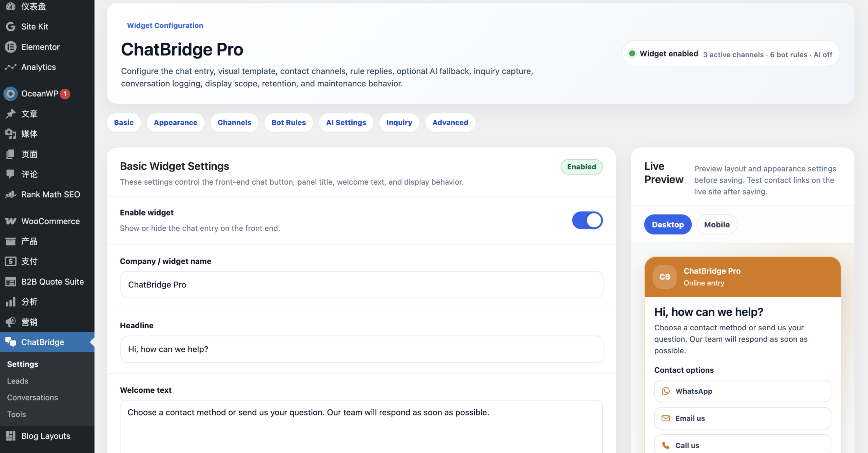Click 'Online entry' text in preview header

(704, 283)
